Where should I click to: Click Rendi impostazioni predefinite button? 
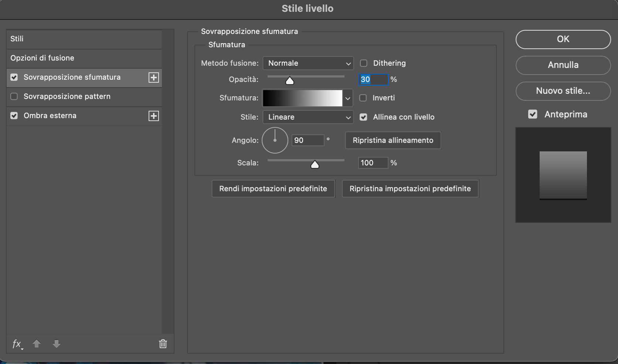click(273, 189)
